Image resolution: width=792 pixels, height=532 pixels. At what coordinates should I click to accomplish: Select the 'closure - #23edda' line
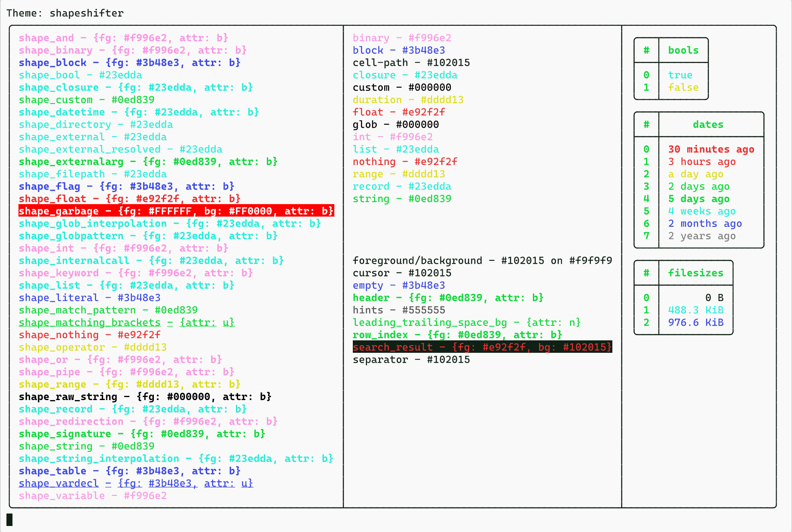(405, 75)
